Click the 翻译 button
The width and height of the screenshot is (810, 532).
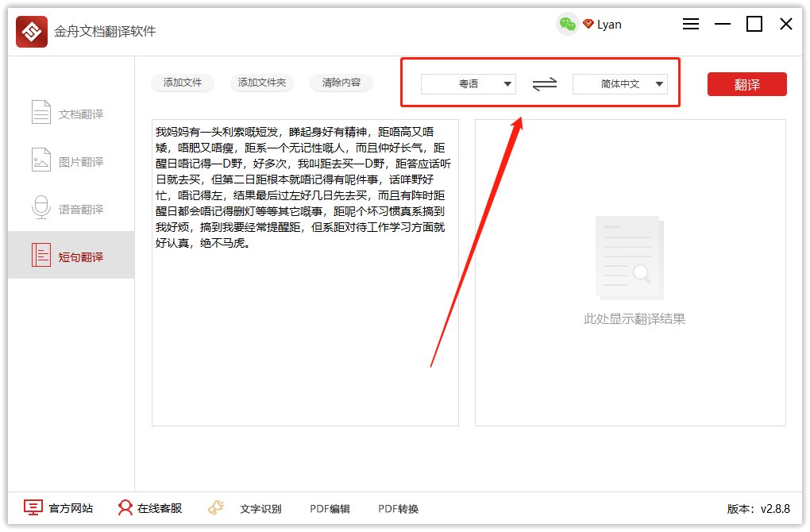pyautogui.click(x=746, y=83)
